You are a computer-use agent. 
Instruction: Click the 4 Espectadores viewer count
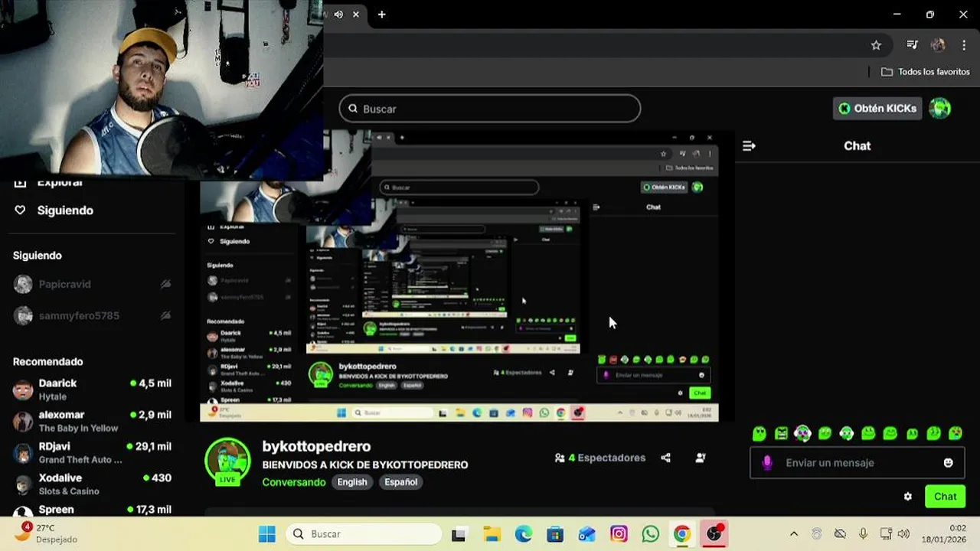click(600, 458)
